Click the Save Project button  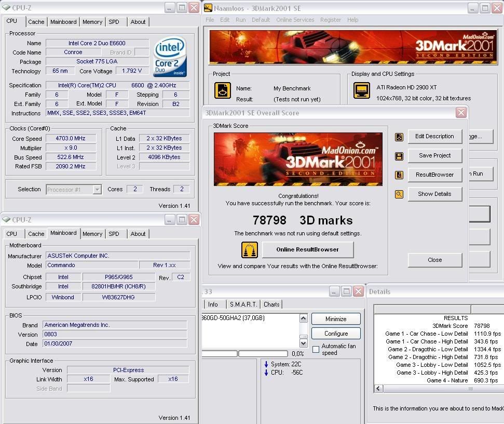coord(434,156)
